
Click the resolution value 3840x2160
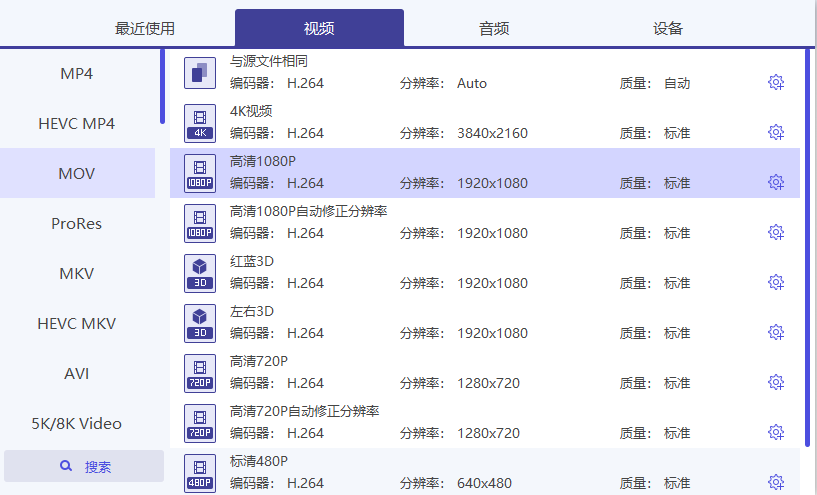click(x=492, y=133)
